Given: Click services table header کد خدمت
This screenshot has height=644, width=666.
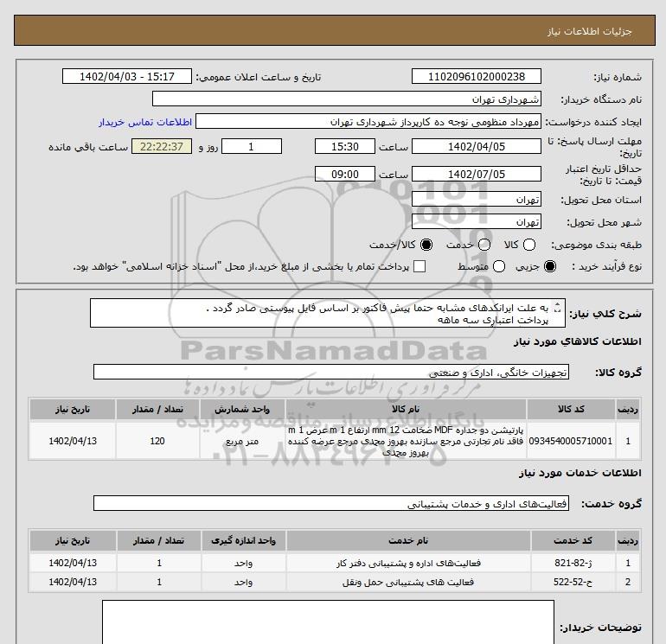Looking at the screenshot, I should click(x=573, y=540).
